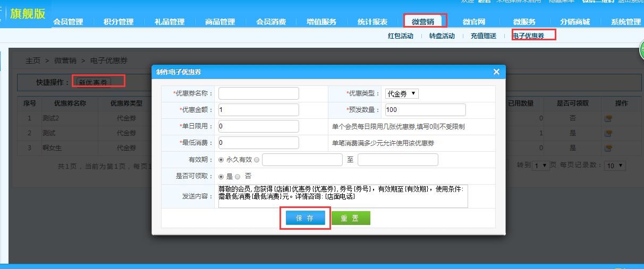Expand the 每页记录数 dropdown

[x=615, y=166]
